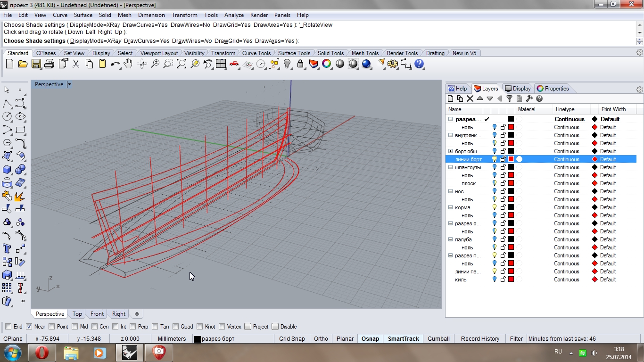Select the Text object tool

(x=7, y=248)
